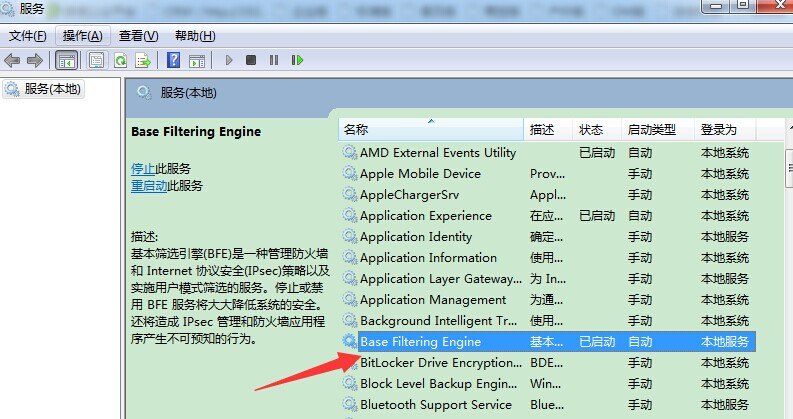Sort services by the 名称 column header

click(356, 130)
